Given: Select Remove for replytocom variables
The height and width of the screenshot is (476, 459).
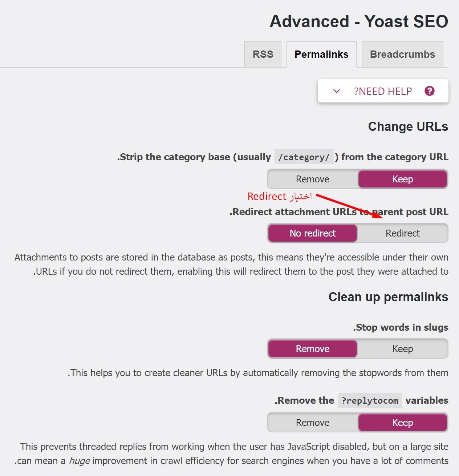Looking at the screenshot, I should 312,422.
